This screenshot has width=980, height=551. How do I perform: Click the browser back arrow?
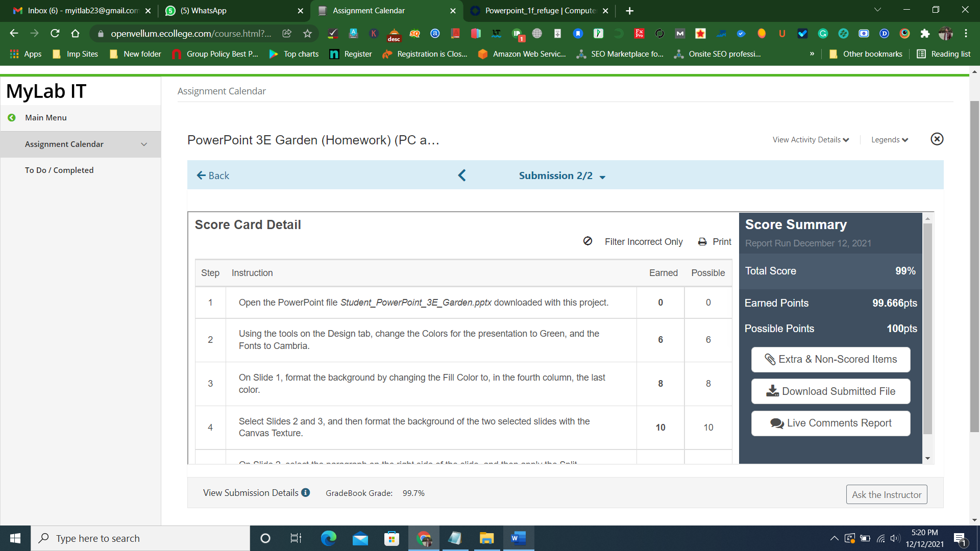[x=14, y=34]
